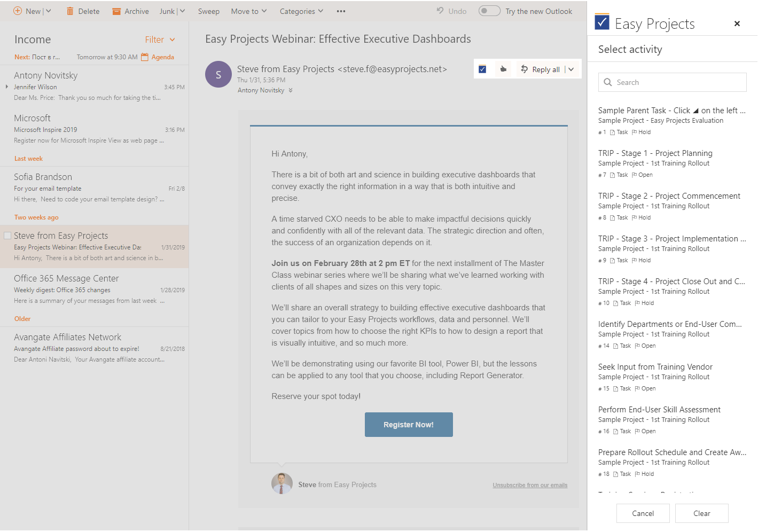Click Sweep in the toolbar
This screenshot has height=532, width=758.
[209, 11]
